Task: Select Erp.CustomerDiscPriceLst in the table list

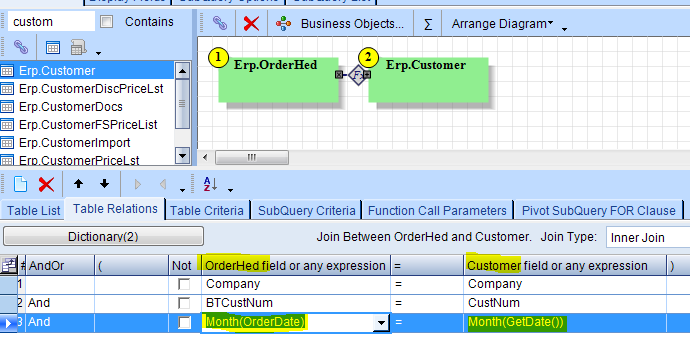Action: (87, 88)
